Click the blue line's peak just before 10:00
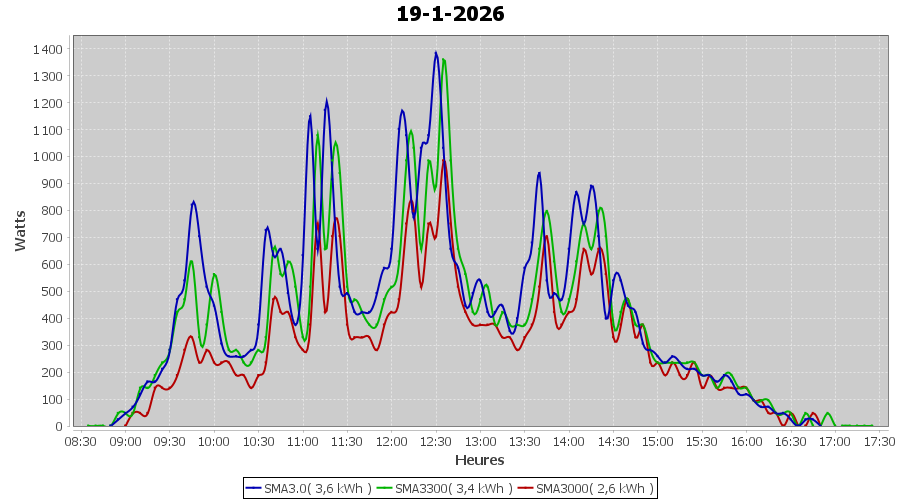 193,201
